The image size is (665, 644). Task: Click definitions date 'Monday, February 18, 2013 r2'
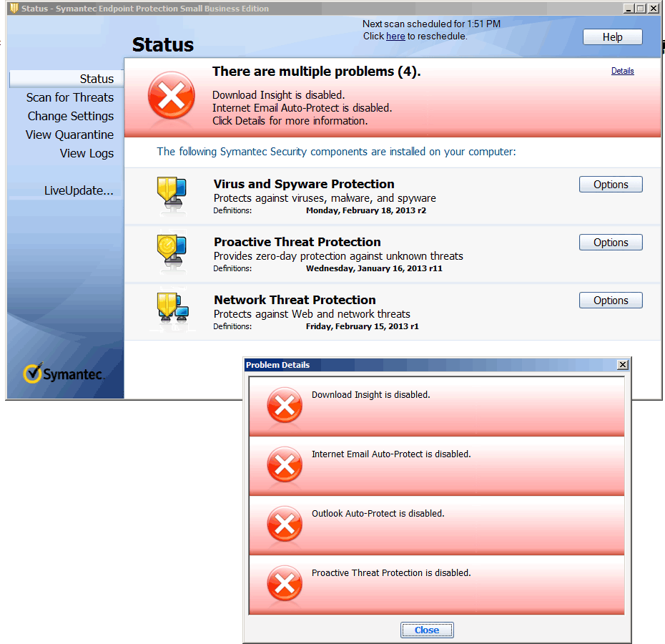click(366, 210)
